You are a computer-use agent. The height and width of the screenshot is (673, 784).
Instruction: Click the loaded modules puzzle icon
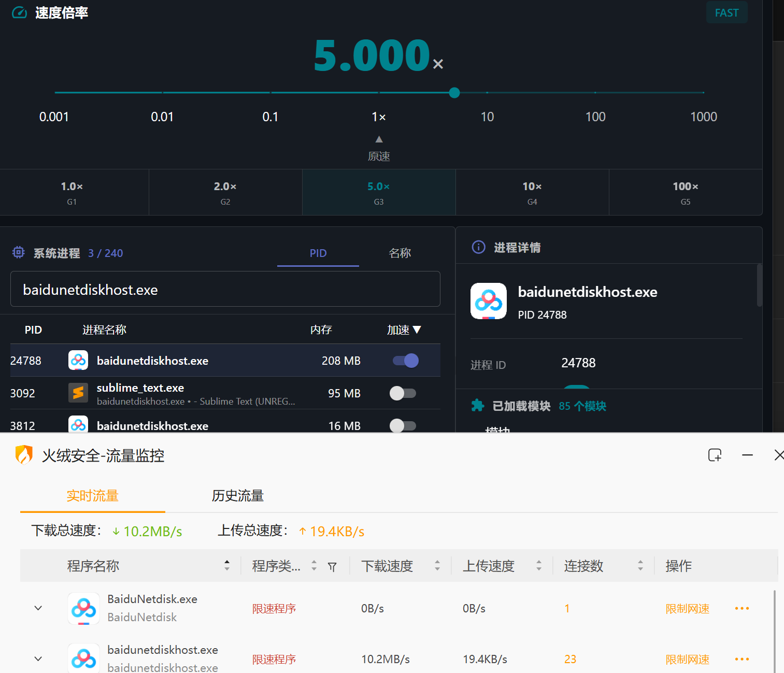coord(478,406)
